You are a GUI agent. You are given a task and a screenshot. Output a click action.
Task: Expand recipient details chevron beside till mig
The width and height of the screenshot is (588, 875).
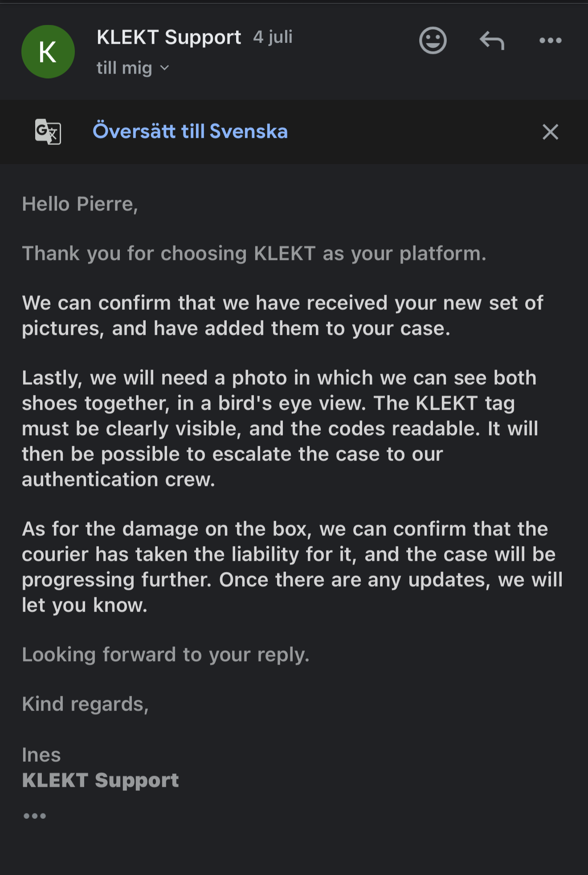coord(164,68)
